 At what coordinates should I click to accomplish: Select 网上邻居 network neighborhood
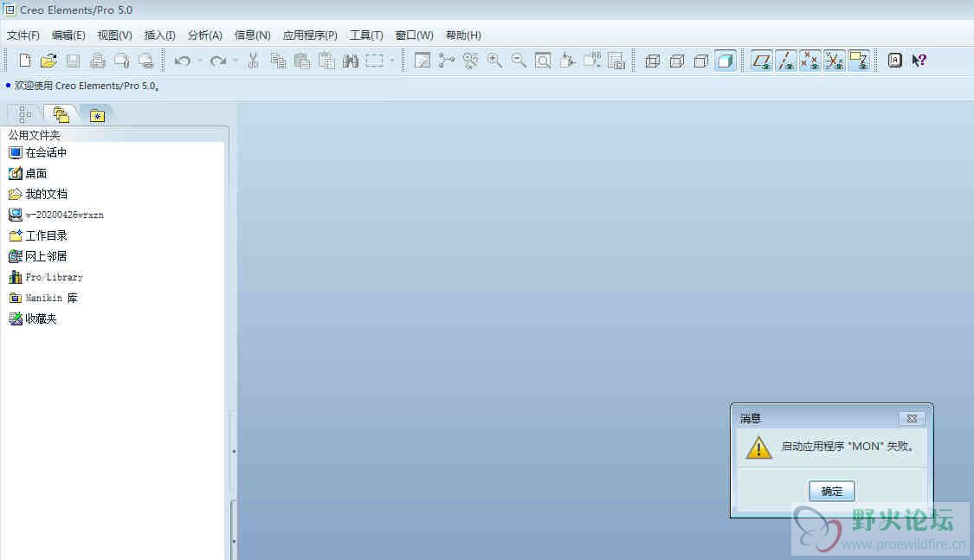38,256
